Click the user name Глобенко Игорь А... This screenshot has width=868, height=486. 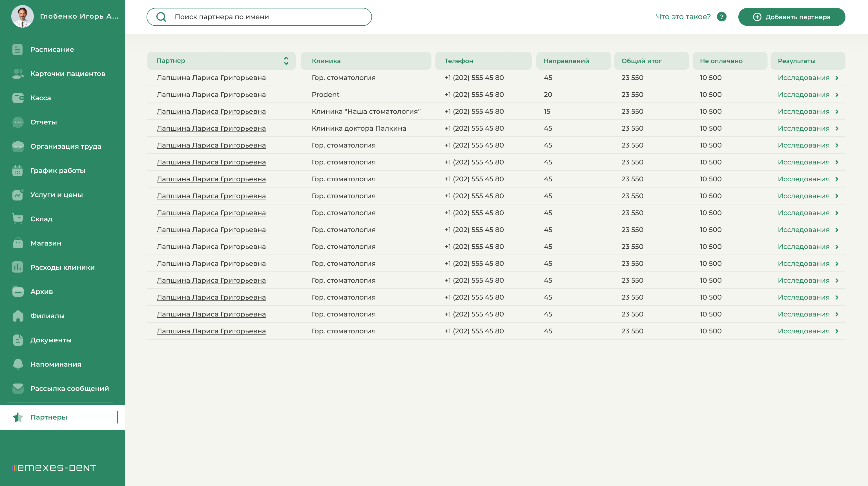coord(79,16)
